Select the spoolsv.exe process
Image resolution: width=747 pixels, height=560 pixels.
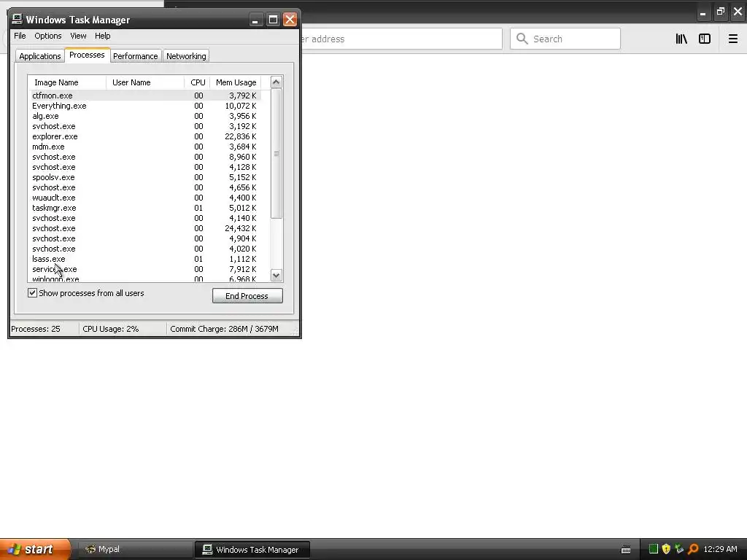pos(144,177)
